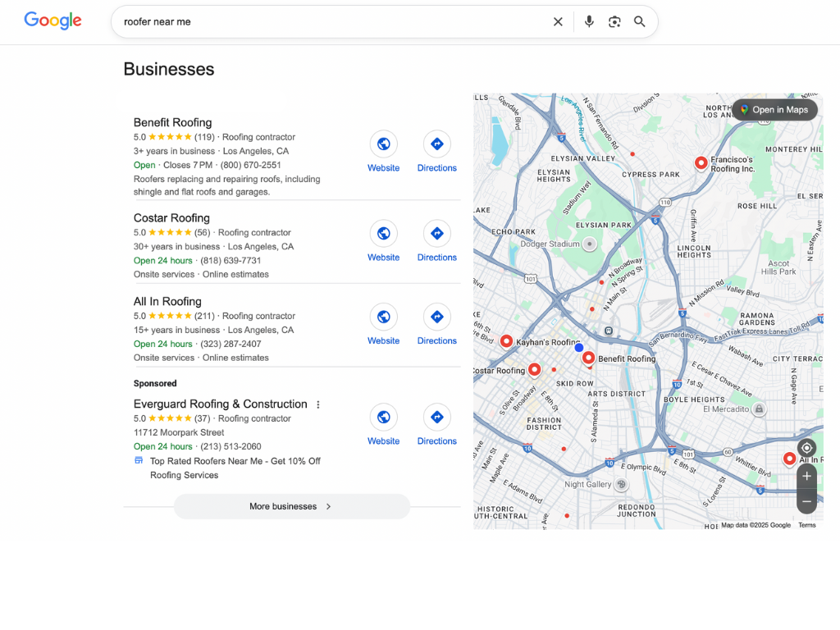Zoom out on the map with the minus icon
The image size is (840, 630).
(x=806, y=501)
